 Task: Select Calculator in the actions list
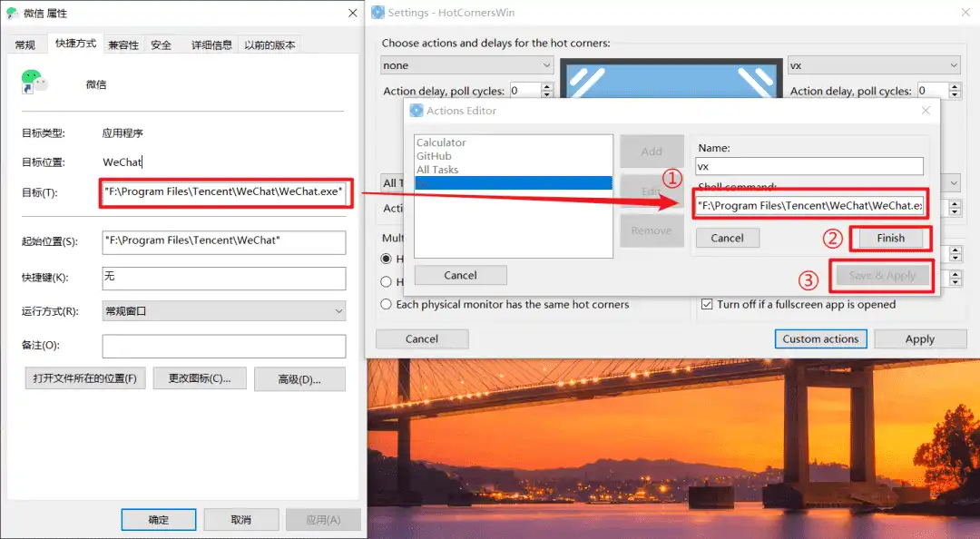(x=513, y=142)
